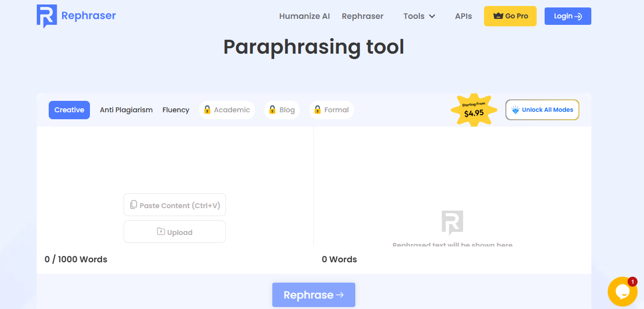
Task: Click the diamond icon in Unlock All Modes
Action: [515, 110]
